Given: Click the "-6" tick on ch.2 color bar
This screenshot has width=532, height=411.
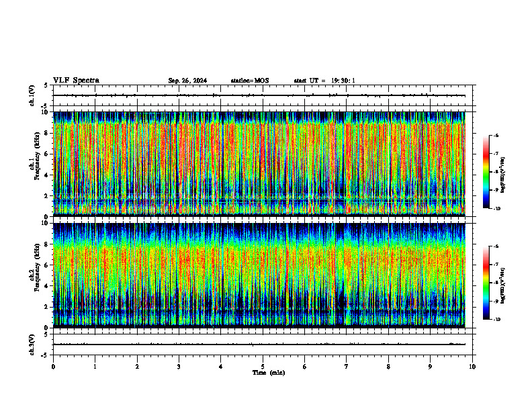Looking at the screenshot, I should coord(496,246).
